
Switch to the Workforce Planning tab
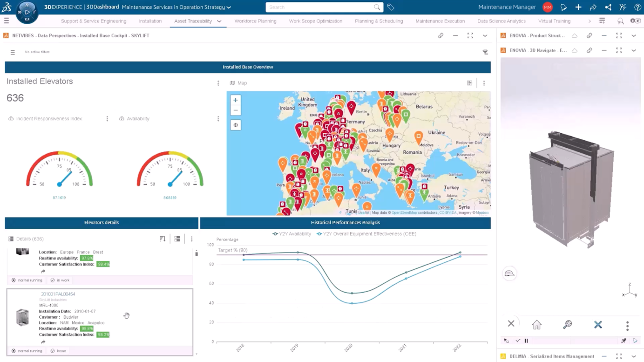coord(255,21)
